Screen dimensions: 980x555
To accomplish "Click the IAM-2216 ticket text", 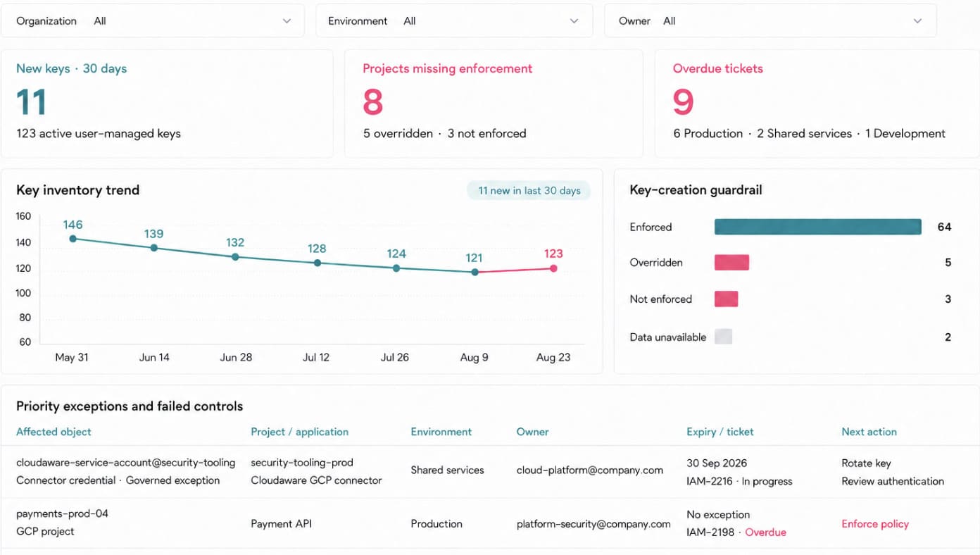I will click(x=711, y=481).
